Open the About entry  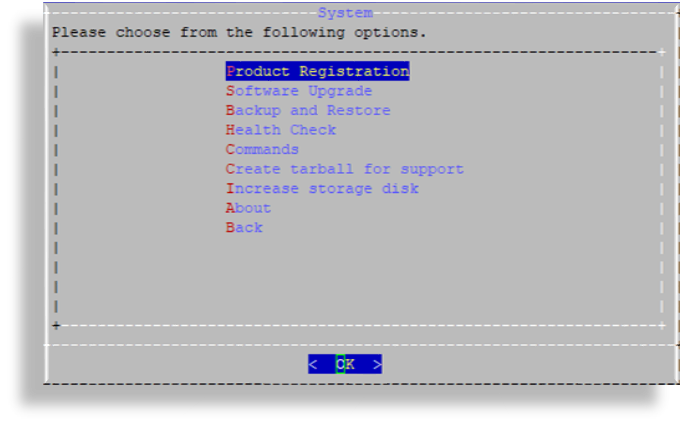point(248,208)
